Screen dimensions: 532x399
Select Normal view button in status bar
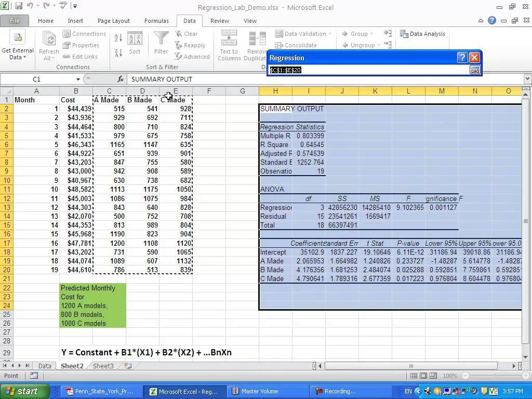[413, 376]
